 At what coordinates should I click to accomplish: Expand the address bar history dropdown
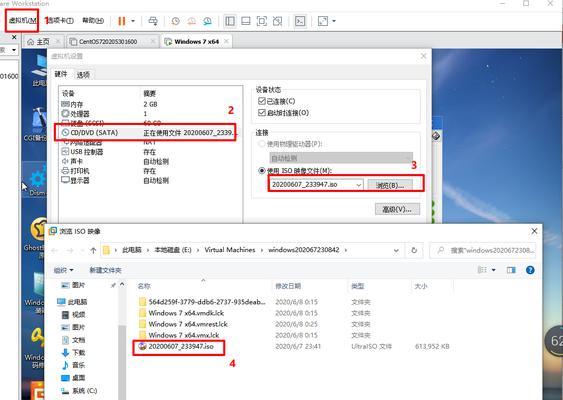(396, 250)
